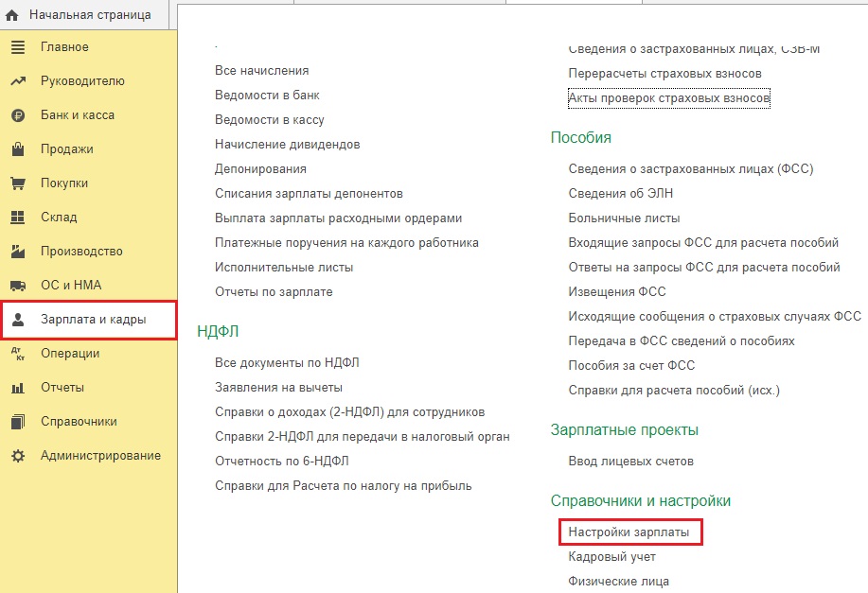Open Справки для расчета пособий (исх.)
Image resolution: width=868 pixels, height=593 pixels.
674,391
